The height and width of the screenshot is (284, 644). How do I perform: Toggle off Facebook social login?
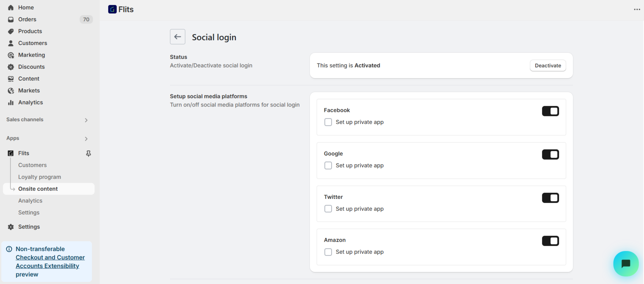(x=550, y=111)
